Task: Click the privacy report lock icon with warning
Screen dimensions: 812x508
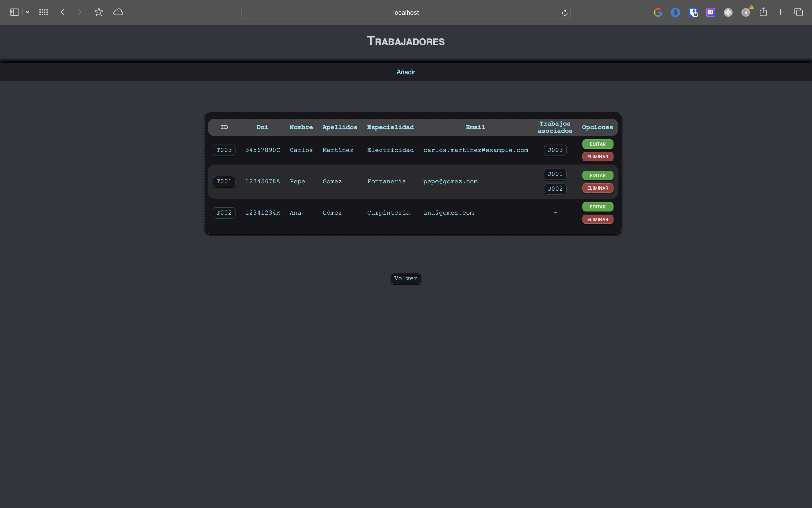Action: [746, 12]
